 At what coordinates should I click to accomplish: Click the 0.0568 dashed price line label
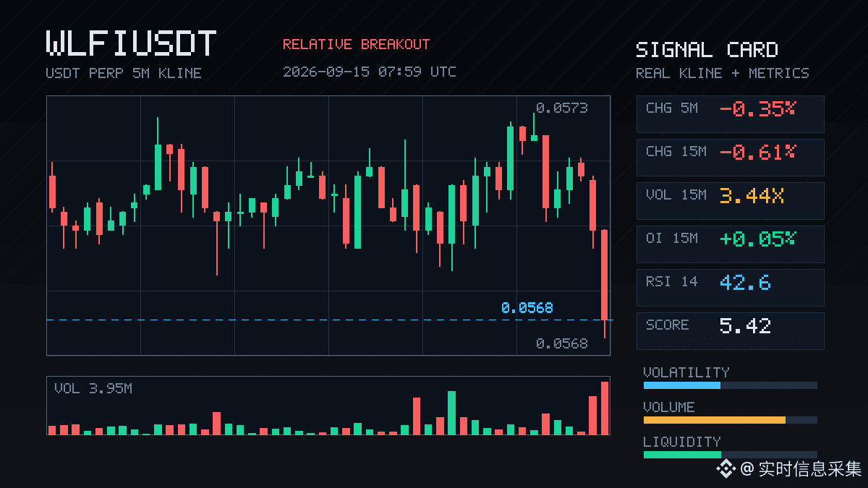527,308
